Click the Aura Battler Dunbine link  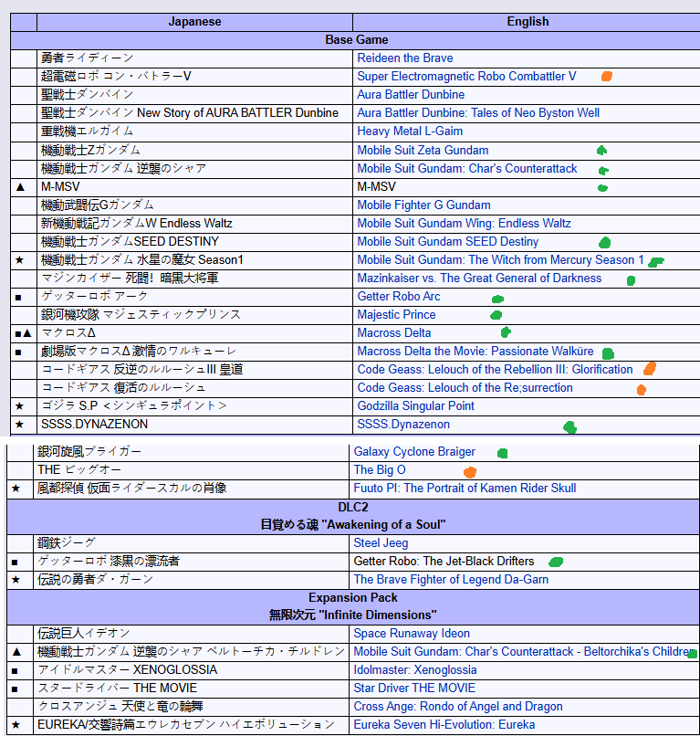tap(411, 95)
